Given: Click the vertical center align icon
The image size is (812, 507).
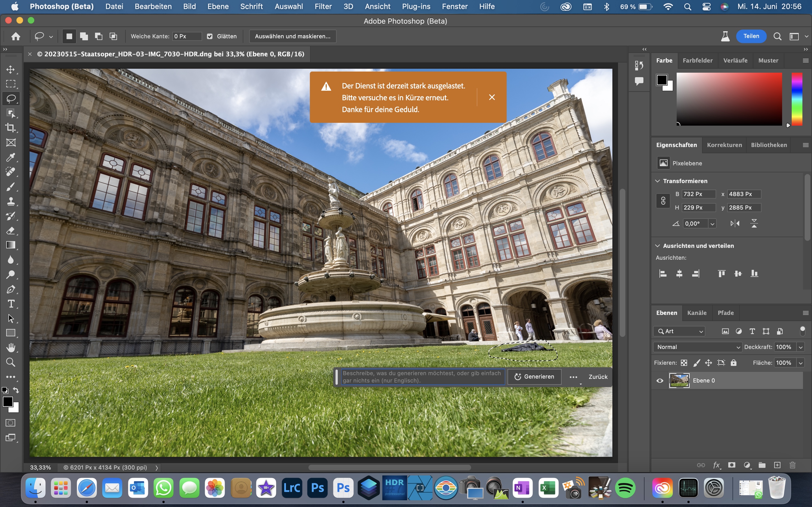Looking at the screenshot, I should (738, 273).
